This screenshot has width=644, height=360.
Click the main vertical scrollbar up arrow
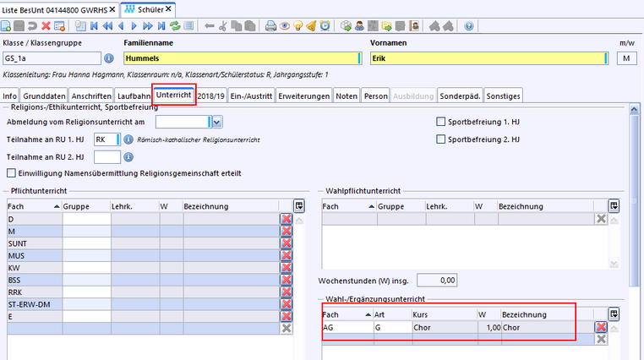click(634, 109)
